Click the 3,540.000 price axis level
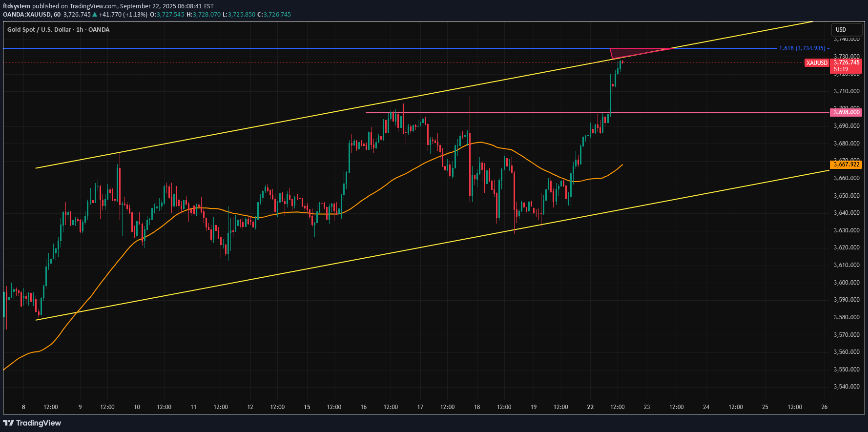This screenshot has height=432, width=868. 846,387
